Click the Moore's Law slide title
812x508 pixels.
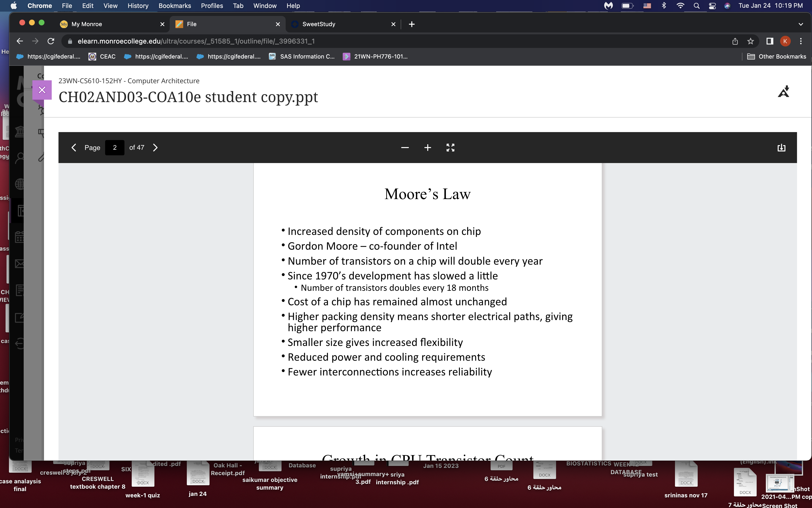point(428,194)
